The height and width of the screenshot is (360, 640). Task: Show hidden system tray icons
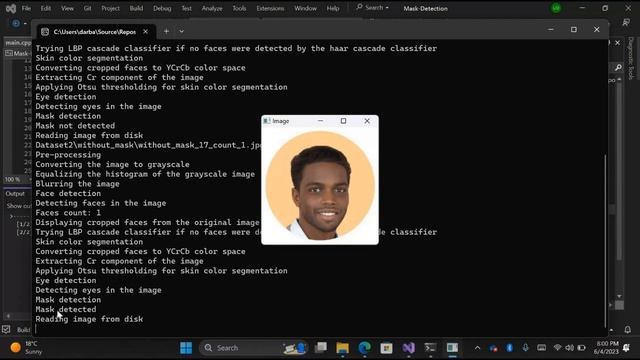point(477,348)
